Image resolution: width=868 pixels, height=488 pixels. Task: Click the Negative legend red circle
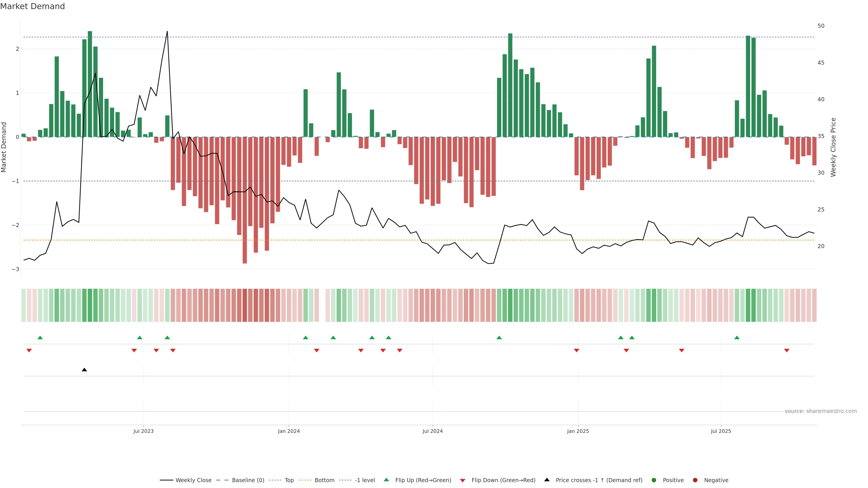695,480
